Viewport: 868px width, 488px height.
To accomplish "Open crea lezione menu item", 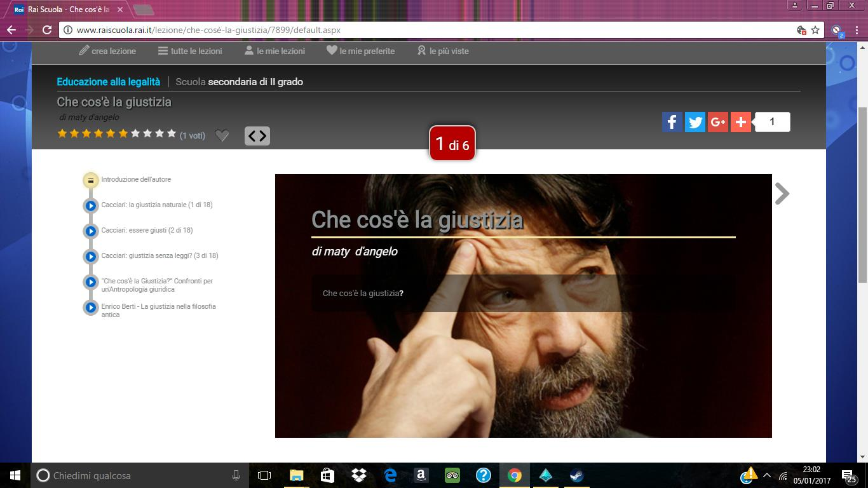I will (x=107, y=51).
